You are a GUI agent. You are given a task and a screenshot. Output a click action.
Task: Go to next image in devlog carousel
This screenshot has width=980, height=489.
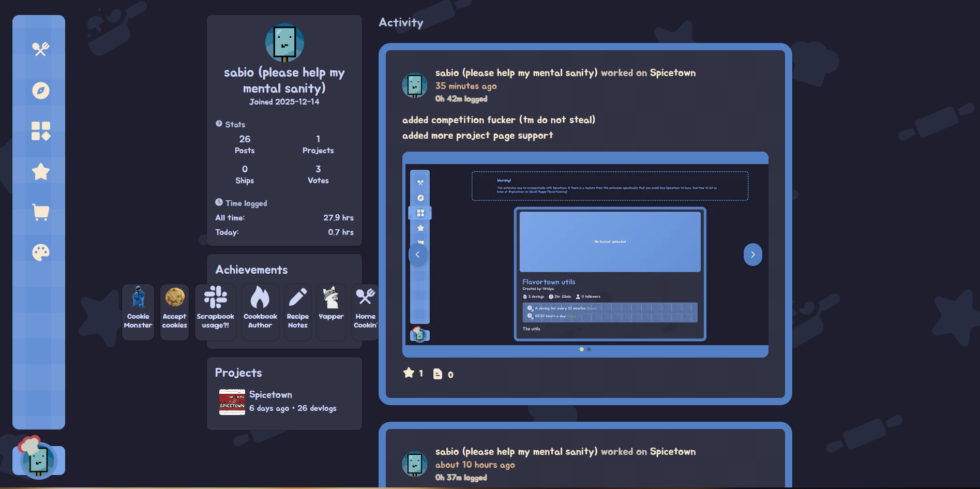752,255
